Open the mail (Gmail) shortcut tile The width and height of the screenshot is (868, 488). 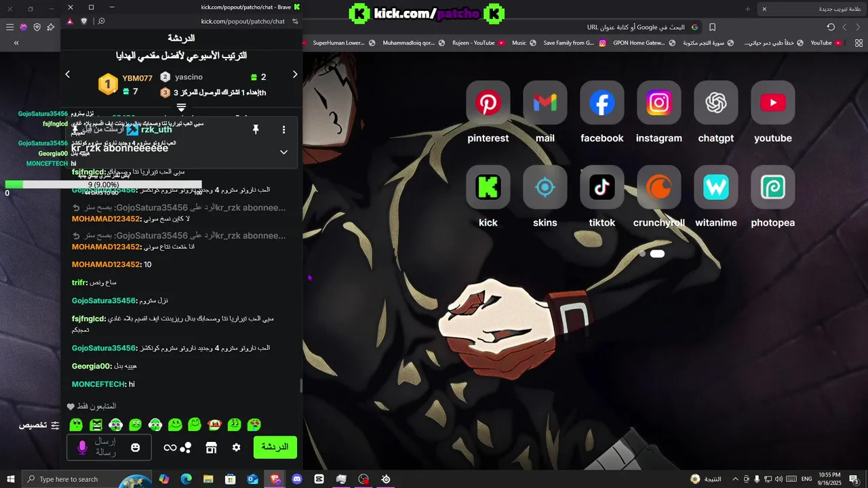coord(545,103)
